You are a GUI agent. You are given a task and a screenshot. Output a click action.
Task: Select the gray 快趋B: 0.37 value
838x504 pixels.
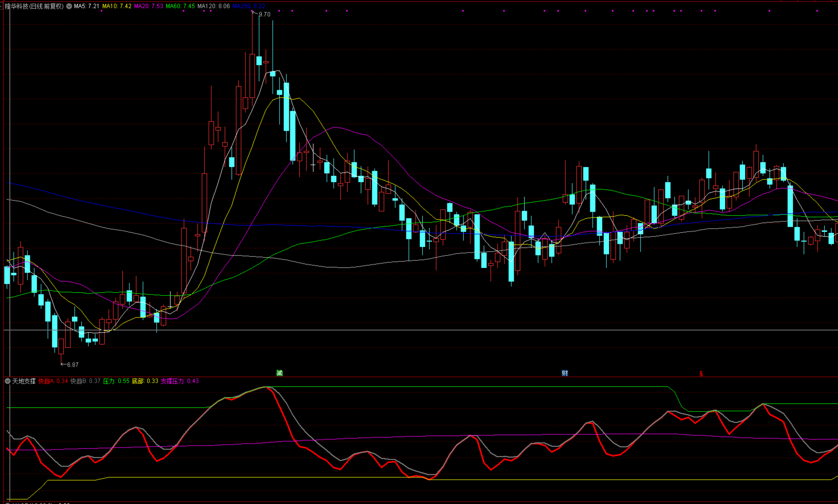[85, 381]
